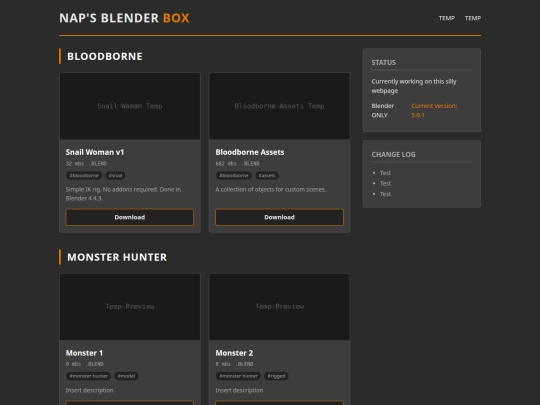Click #monster hunter tag on Monster 2 card
The image size is (540, 405).
pyautogui.click(x=238, y=376)
